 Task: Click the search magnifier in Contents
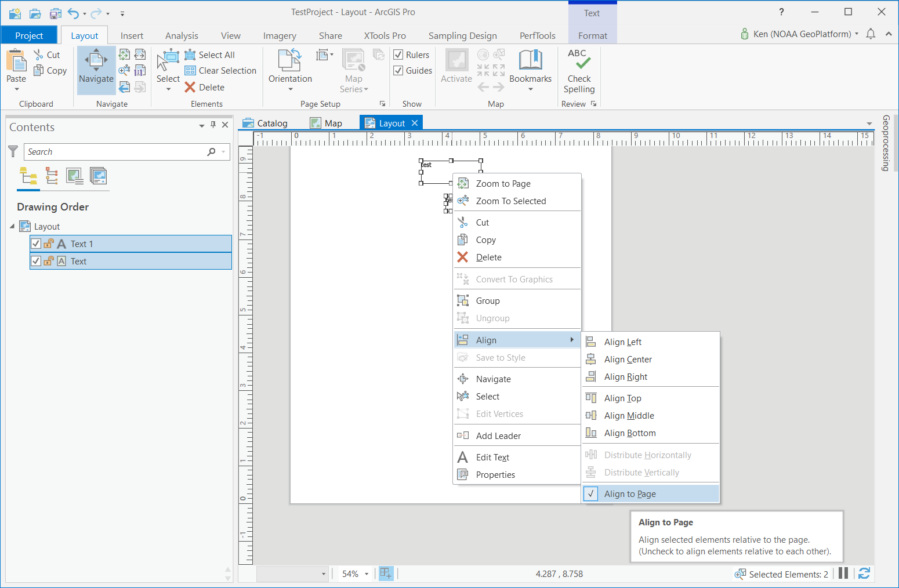coord(211,152)
